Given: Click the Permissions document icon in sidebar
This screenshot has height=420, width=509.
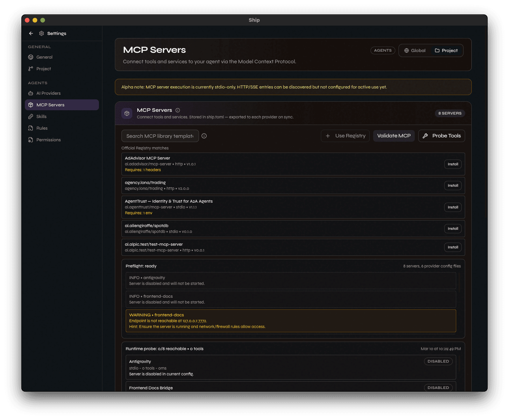Looking at the screenshot, I should [x=31, y=140].
